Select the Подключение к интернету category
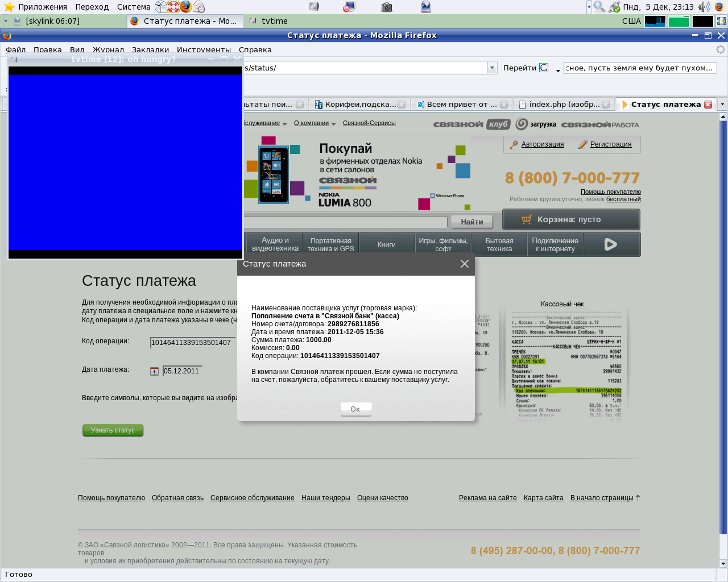 click(555, 244)
